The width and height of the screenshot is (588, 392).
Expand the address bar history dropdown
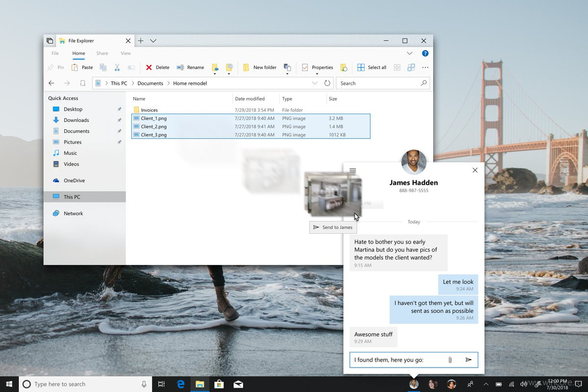315,83
